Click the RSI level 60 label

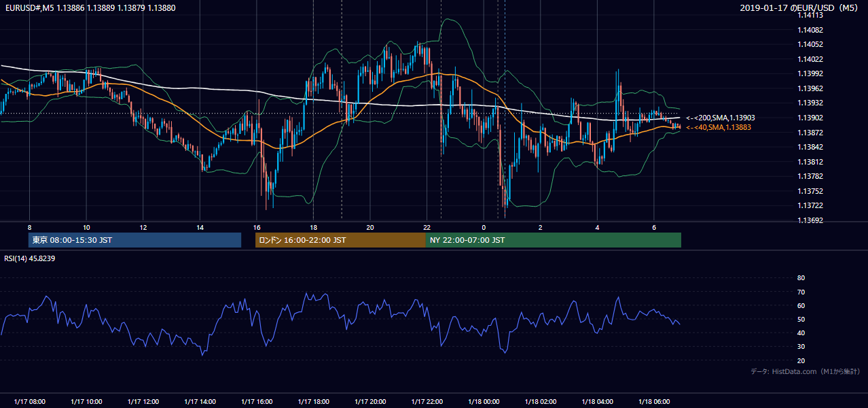(x=801, y=305)
